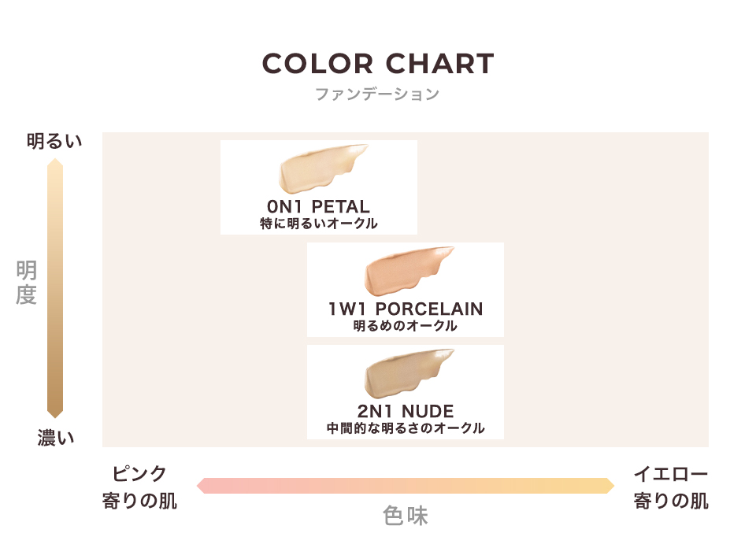
Task: Click the horizontal pink-to-yellow tone bar
Action: [406, 486]
